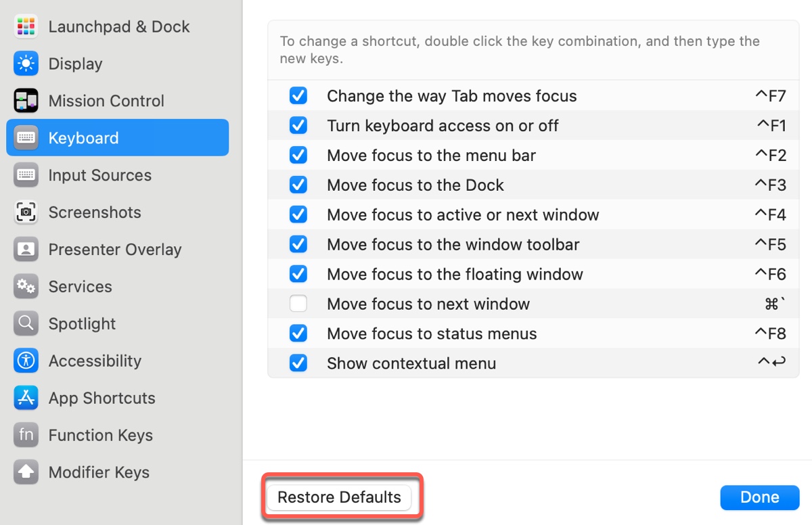Image resolution: width=812 pixels, height=525 pixels.
Task: Click the Services gears icon
Action: tap(26, 287)
